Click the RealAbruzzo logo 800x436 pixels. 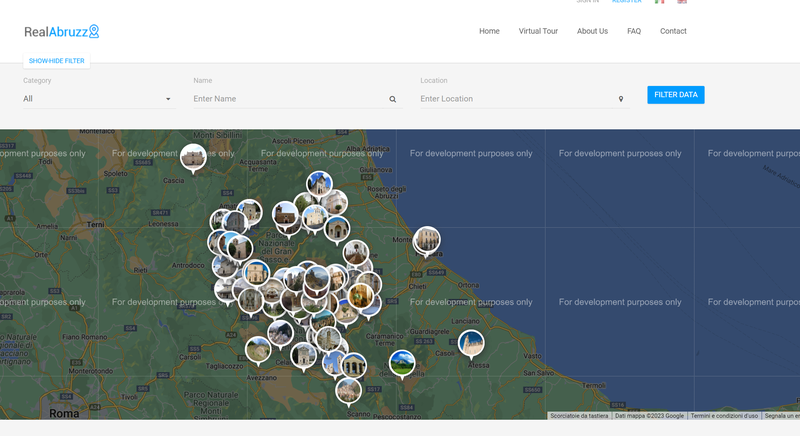click(62, 32)
